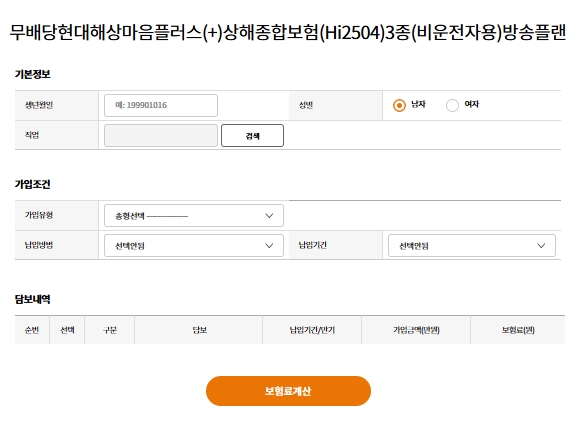The height and width of the screenshot is (439, 578).
Task: Click the 가입금액(만원) column header
Action: point(416,330)
